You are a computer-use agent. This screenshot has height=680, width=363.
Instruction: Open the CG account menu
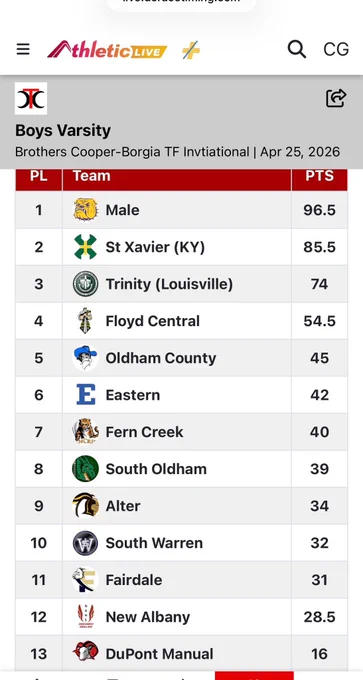click(x=336, y=49)
